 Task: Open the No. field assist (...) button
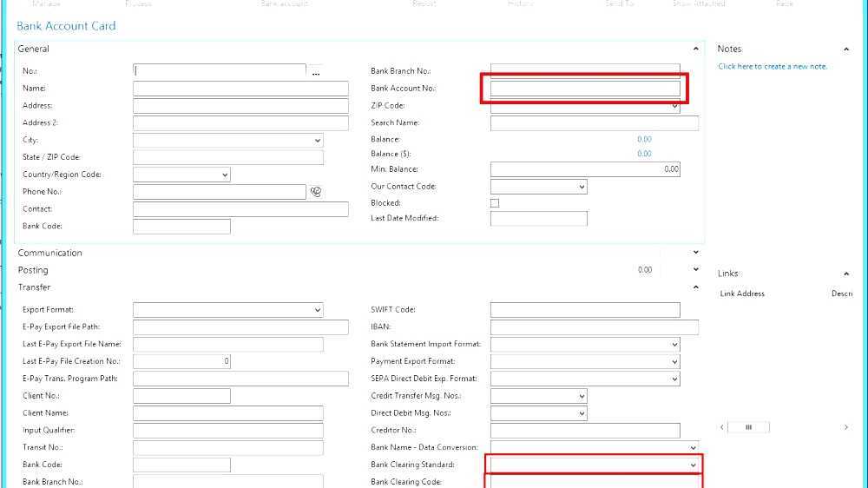316,72
